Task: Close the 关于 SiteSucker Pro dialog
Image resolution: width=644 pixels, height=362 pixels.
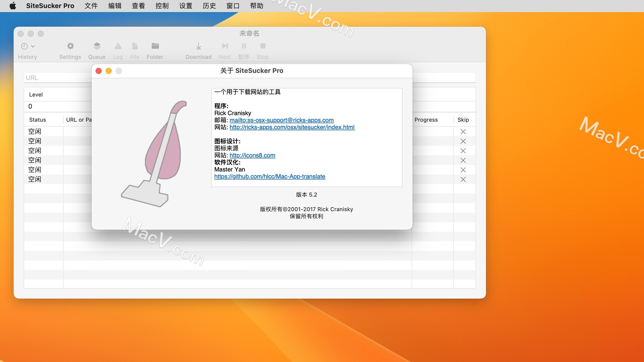Action: pos(99,71)
